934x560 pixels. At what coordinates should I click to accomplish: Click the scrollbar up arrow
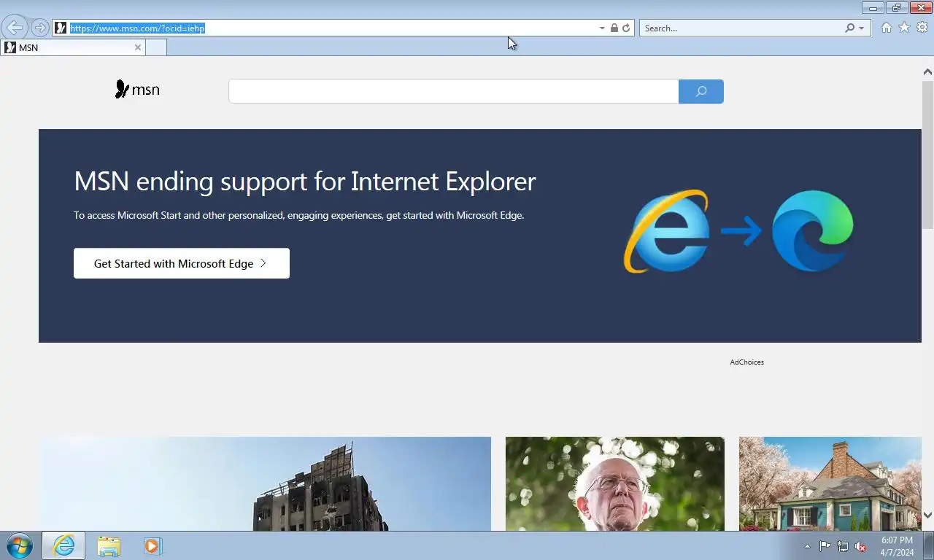(927, 71)
